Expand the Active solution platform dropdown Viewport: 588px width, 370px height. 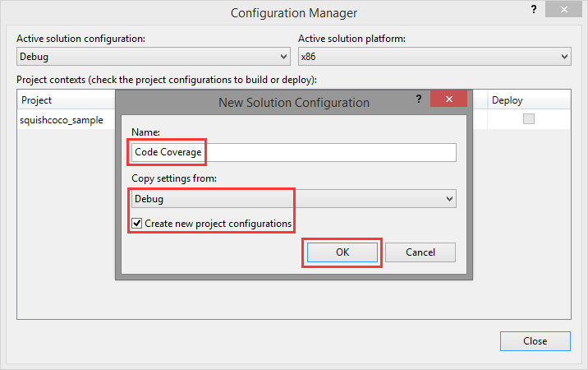pos(434,57)
